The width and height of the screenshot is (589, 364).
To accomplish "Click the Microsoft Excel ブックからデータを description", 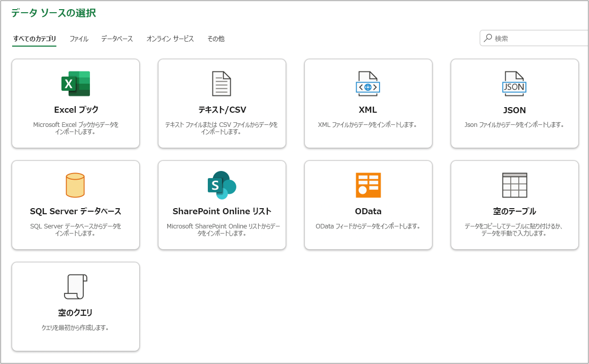I will [x=76, y=128].
